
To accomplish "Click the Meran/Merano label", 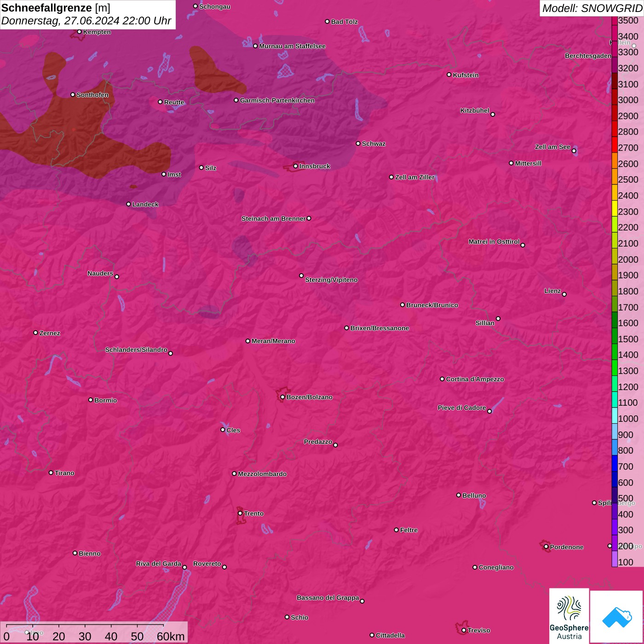I will coord(273,341).
